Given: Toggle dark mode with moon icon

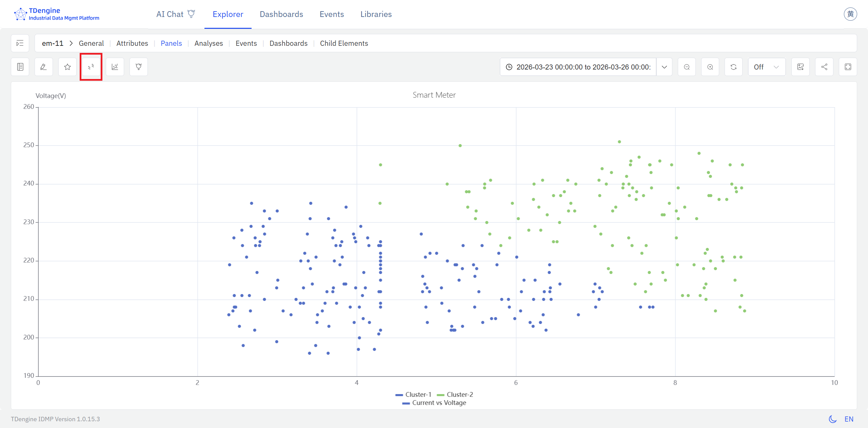Looking at the screenshot, I should click(832, 419).
